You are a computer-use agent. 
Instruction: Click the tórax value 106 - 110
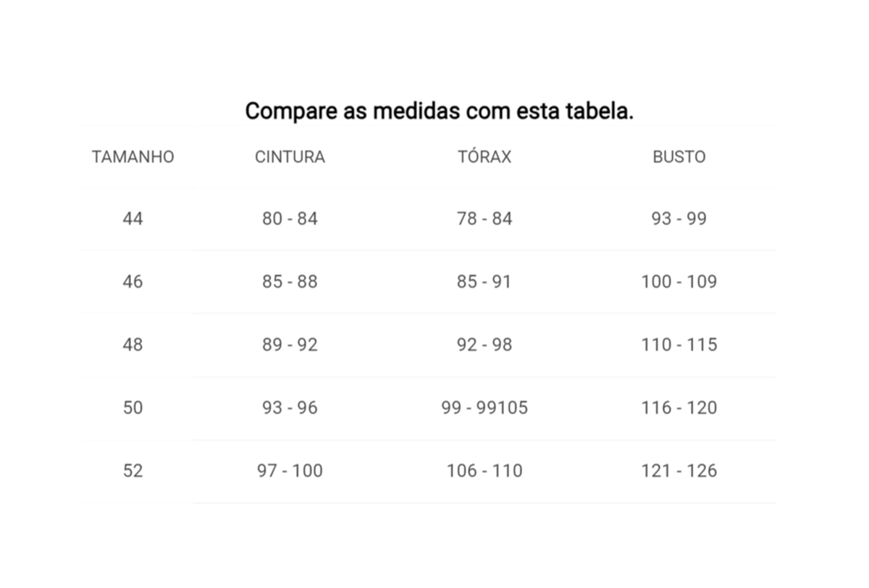click(484, 471)
